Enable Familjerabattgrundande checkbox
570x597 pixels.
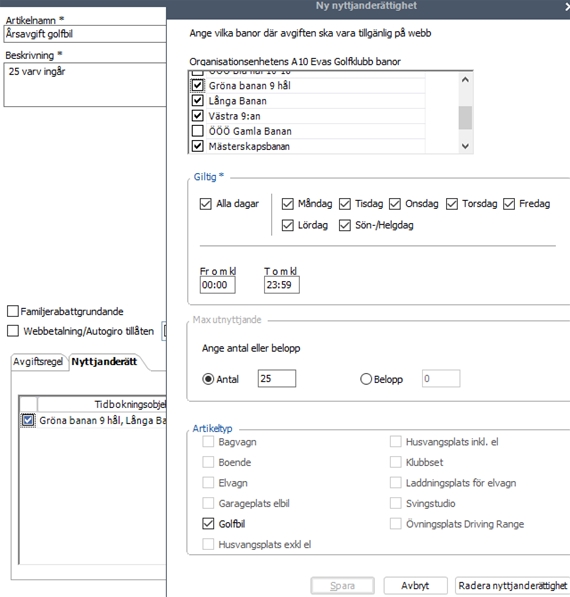click(x=13, y=311)
